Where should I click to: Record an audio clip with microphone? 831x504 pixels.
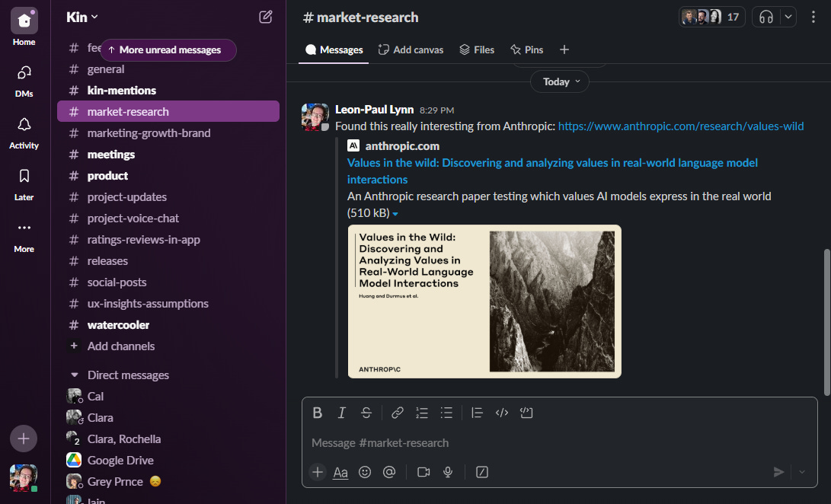click(448, 472)
